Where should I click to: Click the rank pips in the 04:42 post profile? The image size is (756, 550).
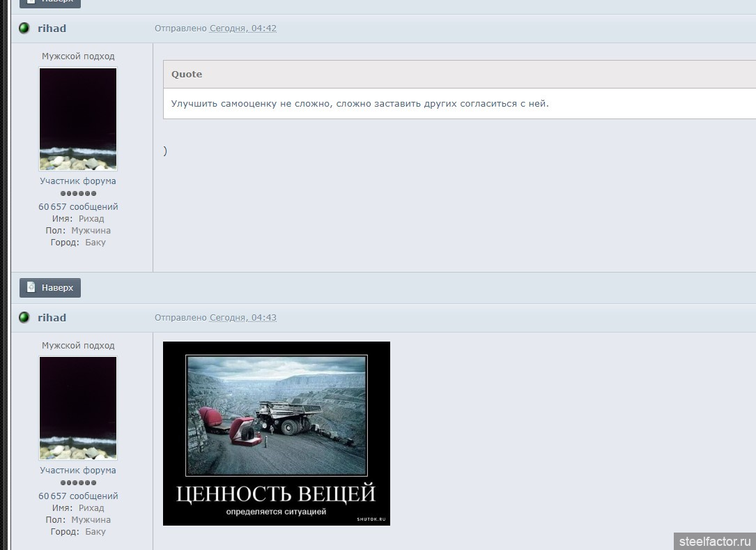pos(78,194)
